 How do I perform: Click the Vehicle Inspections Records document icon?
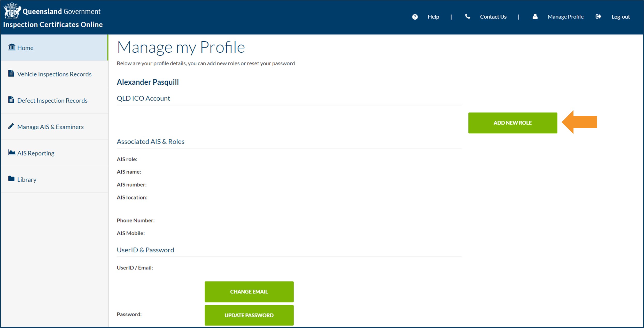(x=11, y=74)
